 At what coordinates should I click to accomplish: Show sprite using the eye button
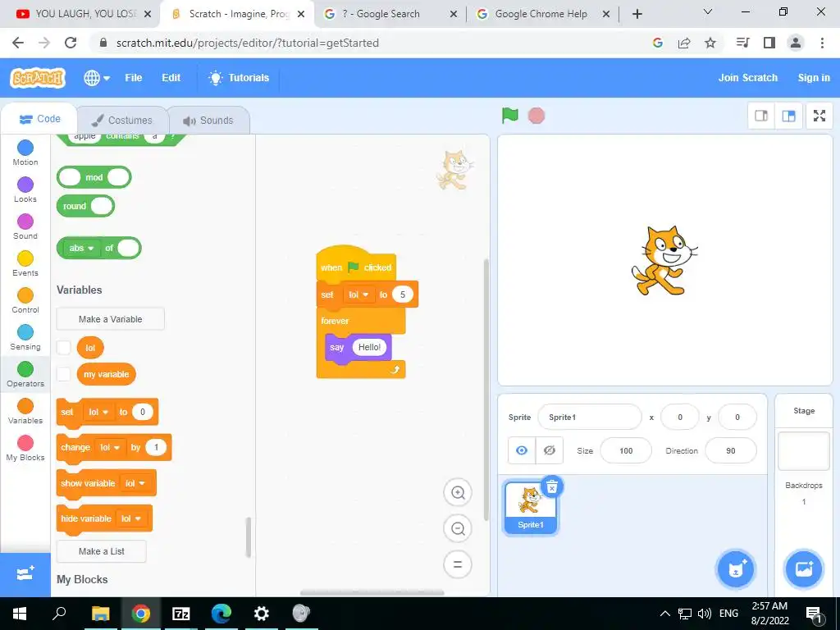click(522, 450)
